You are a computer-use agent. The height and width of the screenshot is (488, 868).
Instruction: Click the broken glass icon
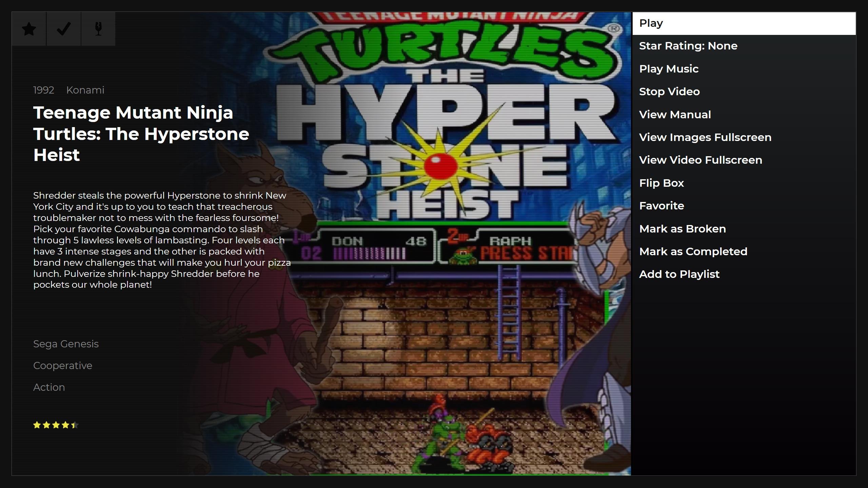click(98, 29)
